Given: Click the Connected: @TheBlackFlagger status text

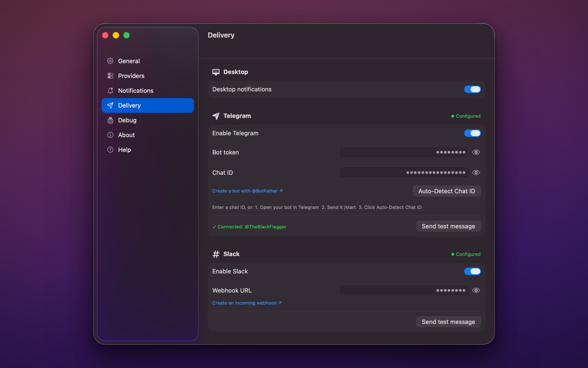Looking at the screenshot, I should pos(249,227).
